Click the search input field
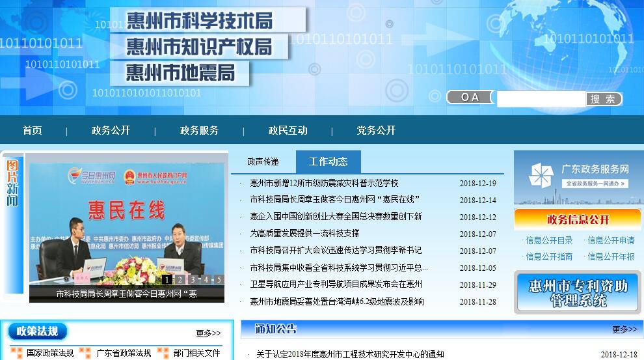The image size is (644, 360). 541,99
